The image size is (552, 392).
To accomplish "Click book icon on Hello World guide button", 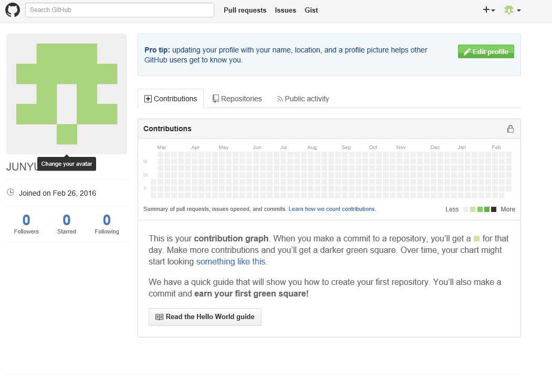I will pos(160,317).
